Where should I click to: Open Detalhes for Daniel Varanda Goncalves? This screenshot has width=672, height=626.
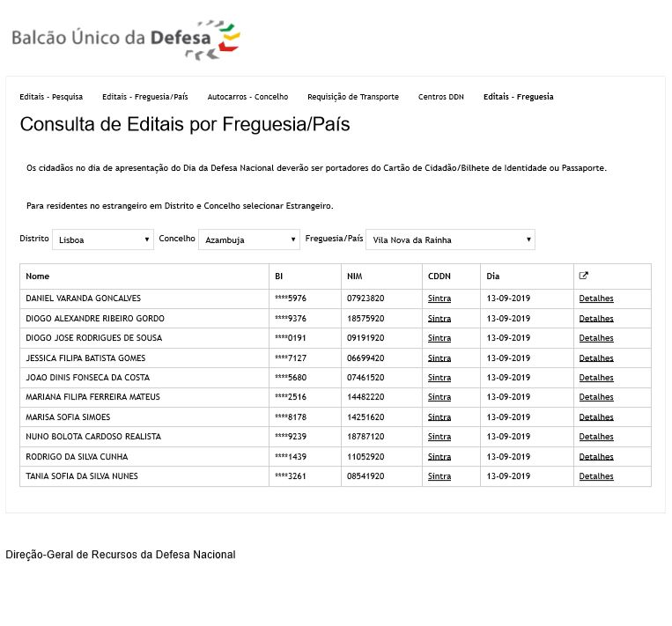pyautogui.click(x=596, y=298)
